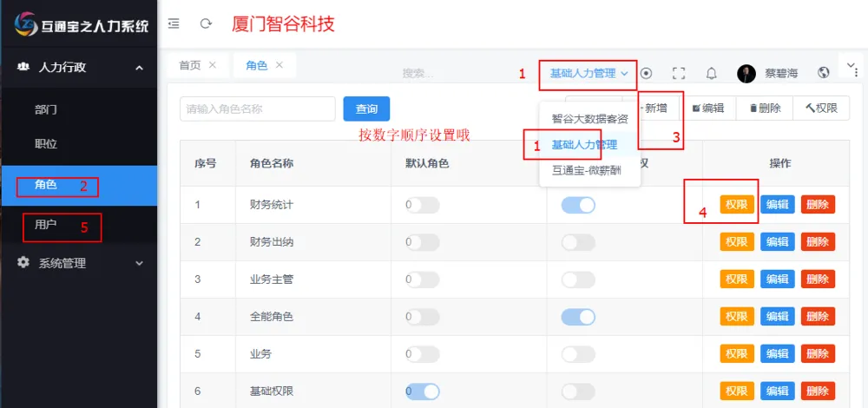Click the fullscreen icon in the top bar

tap(679, 74)
